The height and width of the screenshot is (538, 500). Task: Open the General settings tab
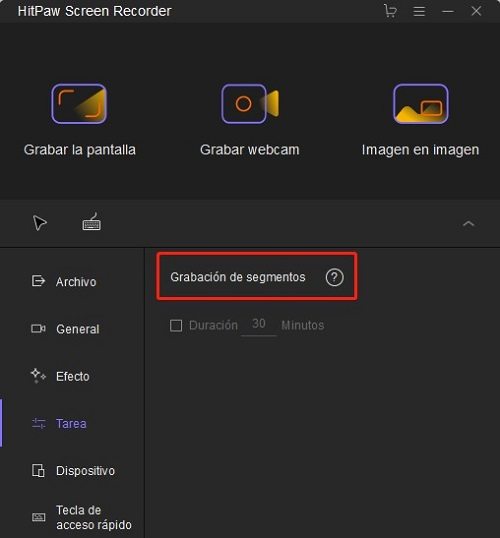point(72,329)
